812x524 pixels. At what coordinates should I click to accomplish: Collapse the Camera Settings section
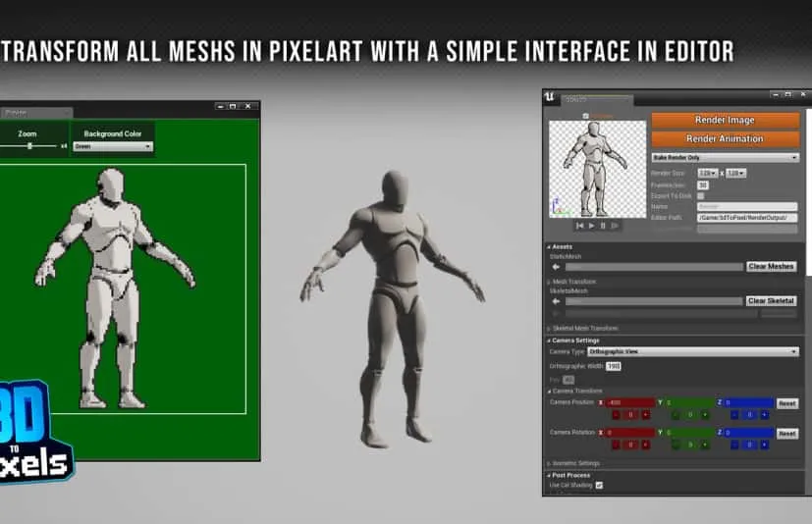[x=549, y=341]
